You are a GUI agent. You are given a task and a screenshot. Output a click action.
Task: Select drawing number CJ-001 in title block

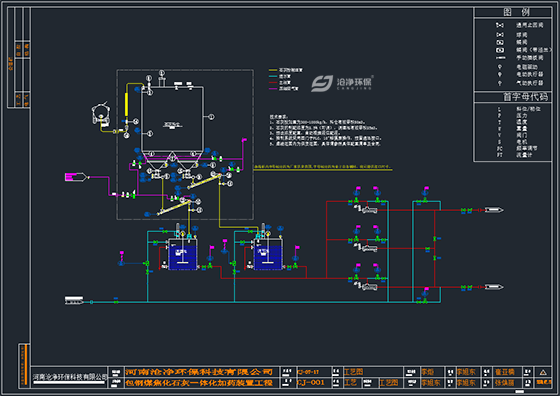310,382
